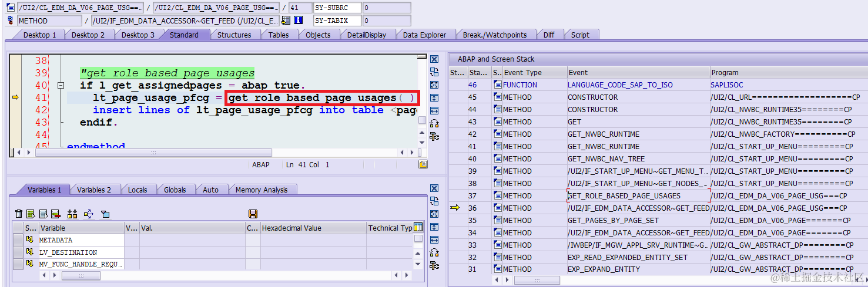Maximize Variables tool horizontally
Viewport: 868px width, 287px height.
[434, 240]
